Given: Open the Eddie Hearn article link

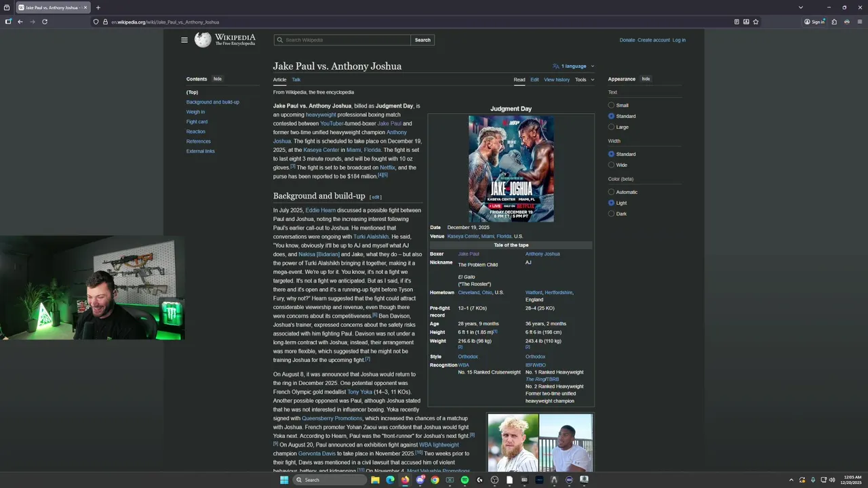Looking at the screenshot, I should (320, 210).
